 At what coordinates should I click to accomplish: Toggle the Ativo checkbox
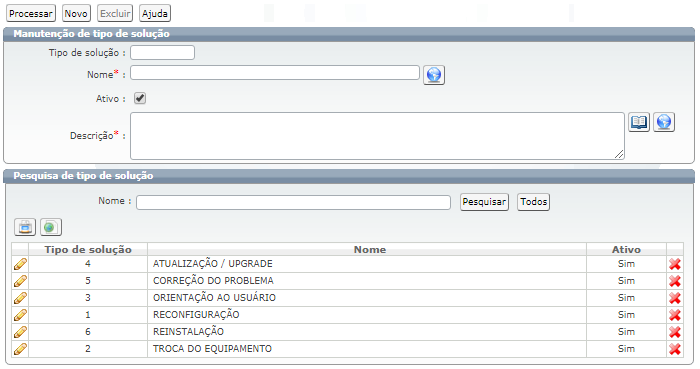[140, 98]
